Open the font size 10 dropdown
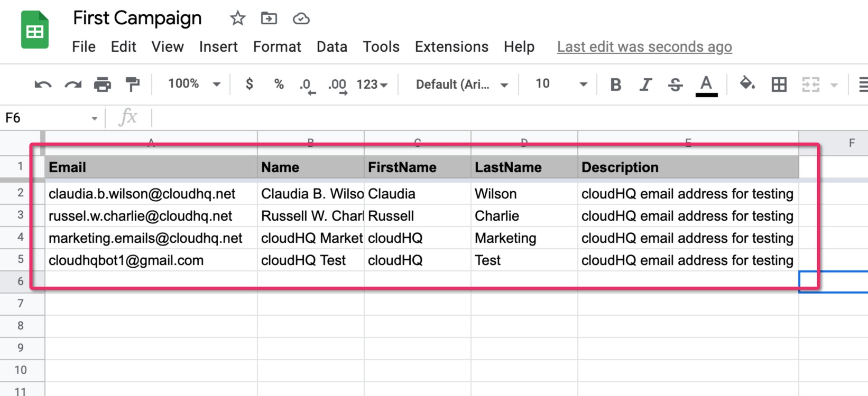Screen dimensions: 868x396 click(561, 84)
